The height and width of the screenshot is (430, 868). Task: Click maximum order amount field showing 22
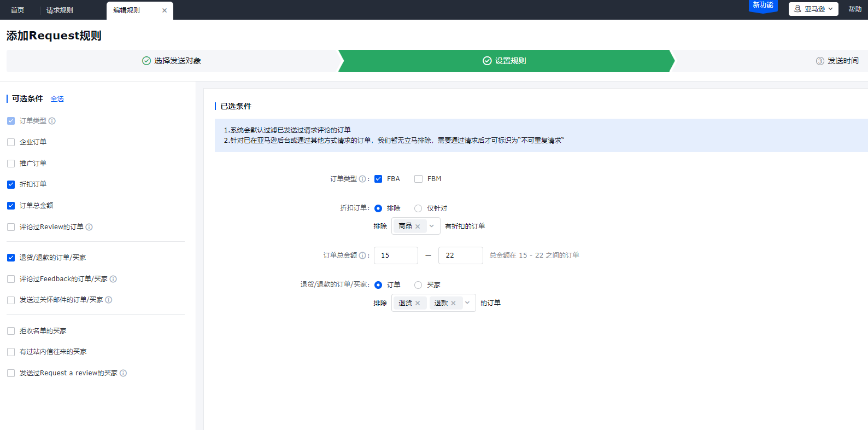(x=461, y=255)
